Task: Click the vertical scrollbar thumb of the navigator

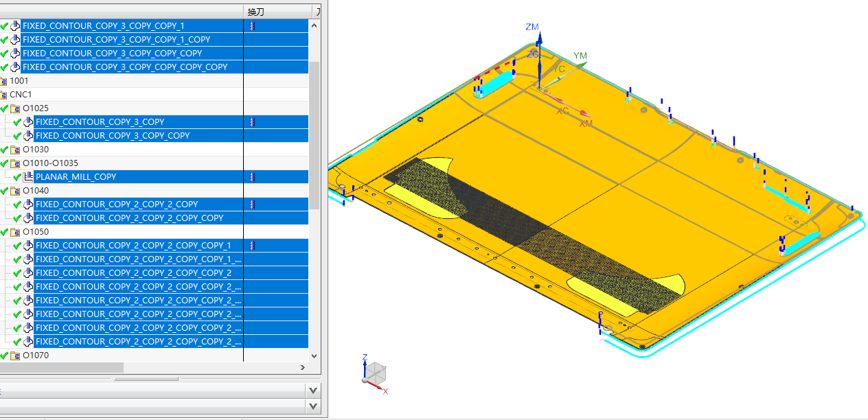Action: click(x=315, y=135)
